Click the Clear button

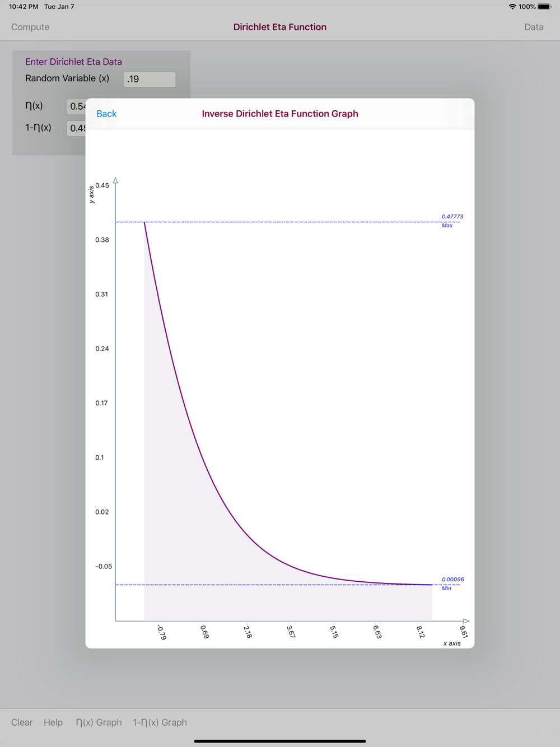pyautogui.click(x=22, y=722)
